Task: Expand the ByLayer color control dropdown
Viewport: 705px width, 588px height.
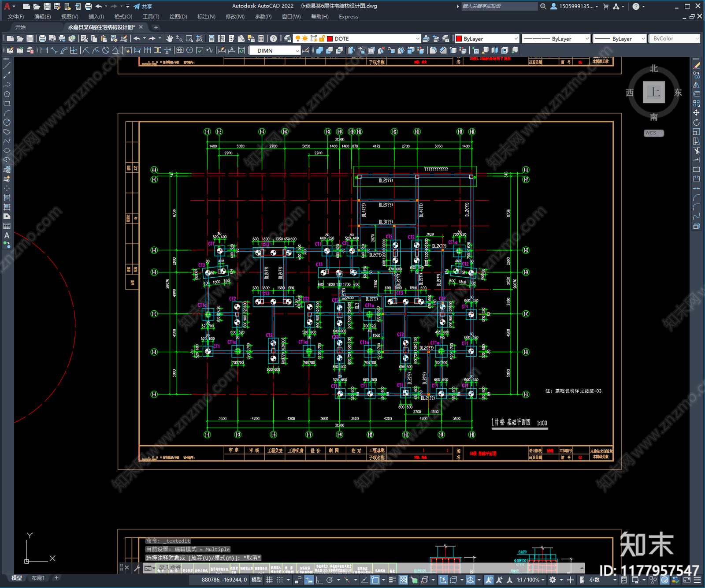Action: pyautogui.click(x=487, y=39)
